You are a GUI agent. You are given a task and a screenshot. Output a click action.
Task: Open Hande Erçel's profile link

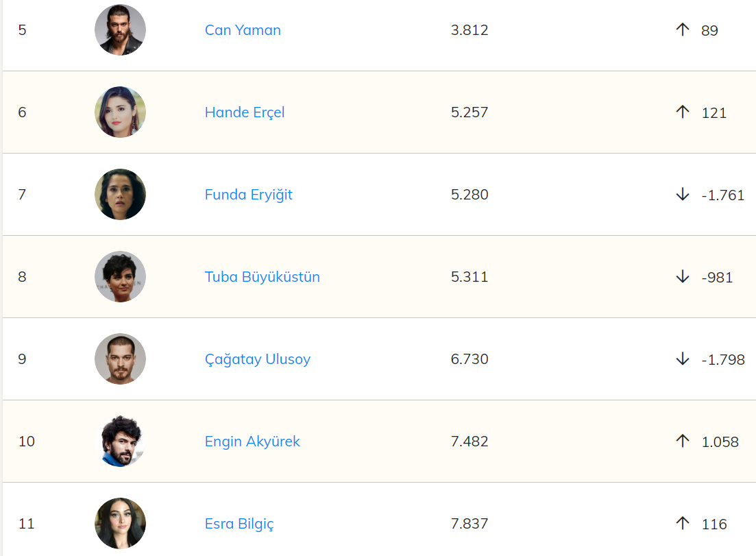(245, 112)
